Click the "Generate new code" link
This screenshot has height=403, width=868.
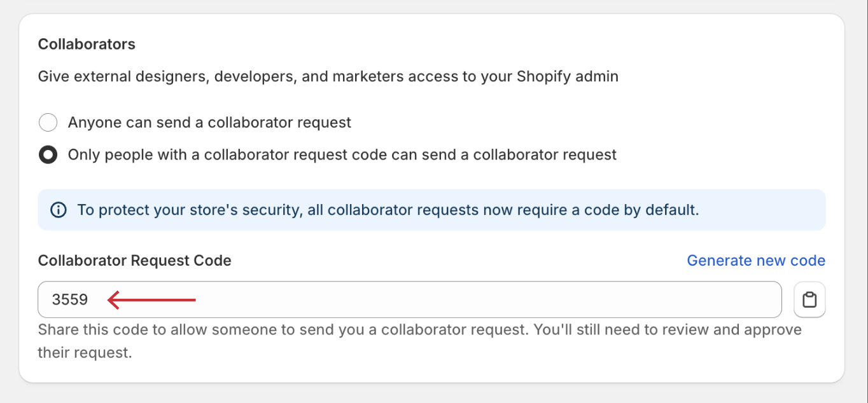tap(756, 261)
